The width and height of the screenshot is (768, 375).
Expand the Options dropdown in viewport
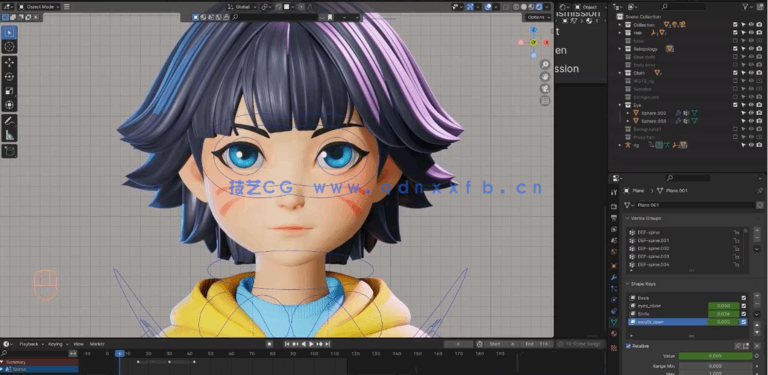pos(539,17)
